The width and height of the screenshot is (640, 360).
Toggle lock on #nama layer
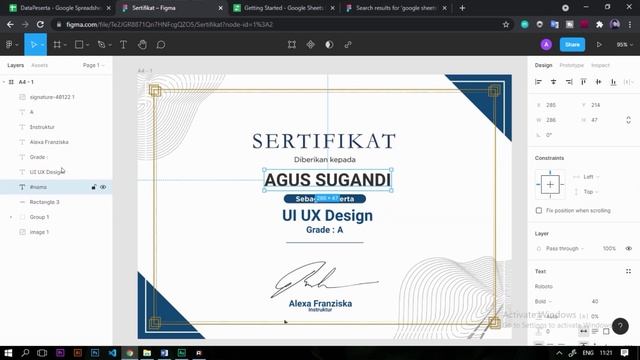click(x=94, y=187)
